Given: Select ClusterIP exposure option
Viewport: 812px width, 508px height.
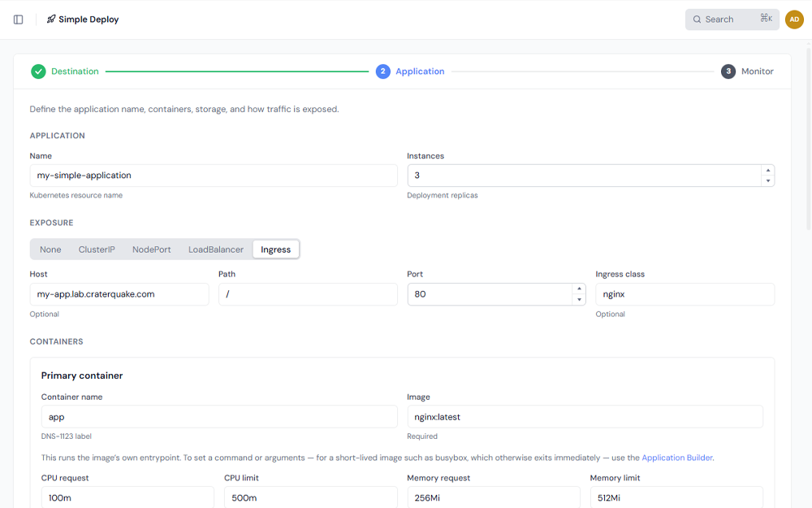Looking at the screenshot, I should (x=97, y=250).
